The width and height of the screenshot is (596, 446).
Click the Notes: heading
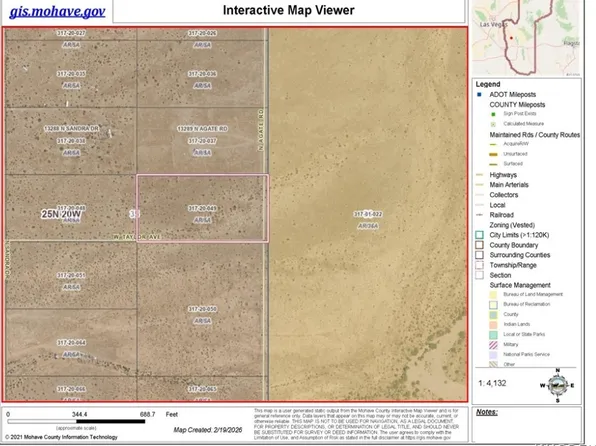[487, 412]
